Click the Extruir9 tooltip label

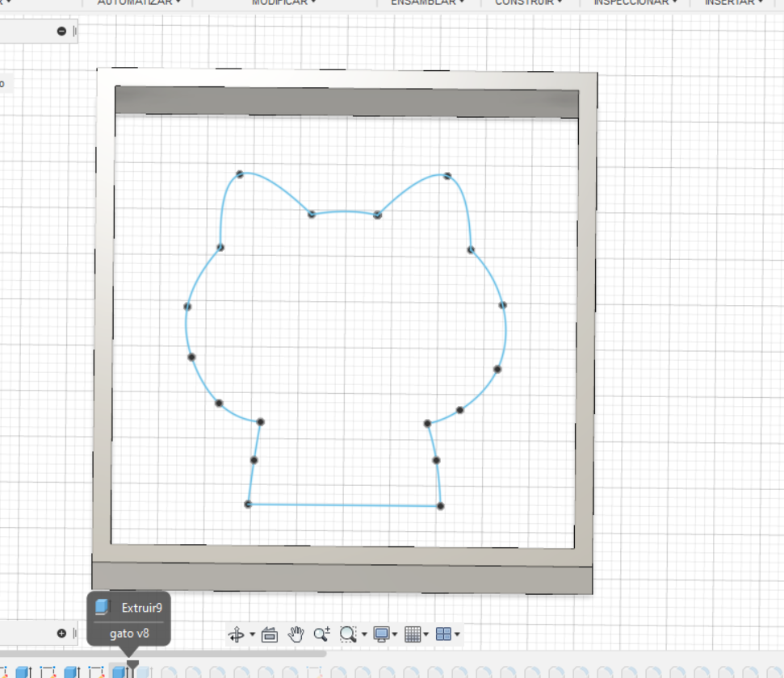[142, 608]
